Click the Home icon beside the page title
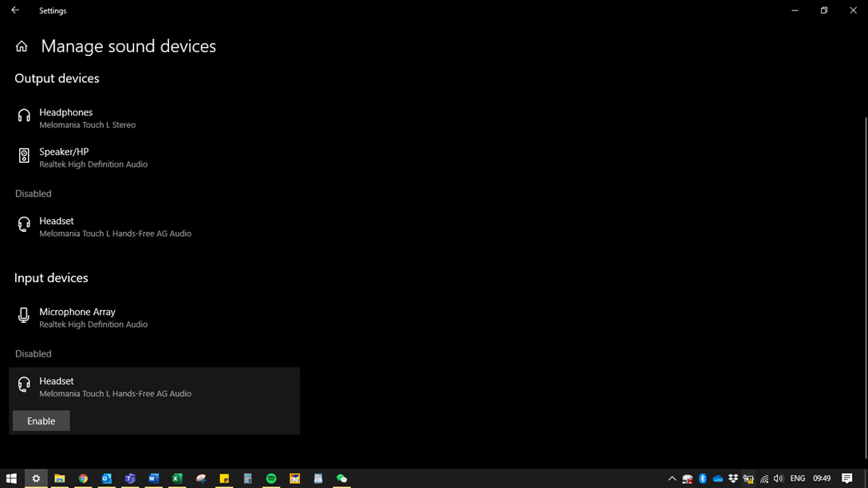The height and width of the screenshot is (488, 868). [x=22, y=47]
